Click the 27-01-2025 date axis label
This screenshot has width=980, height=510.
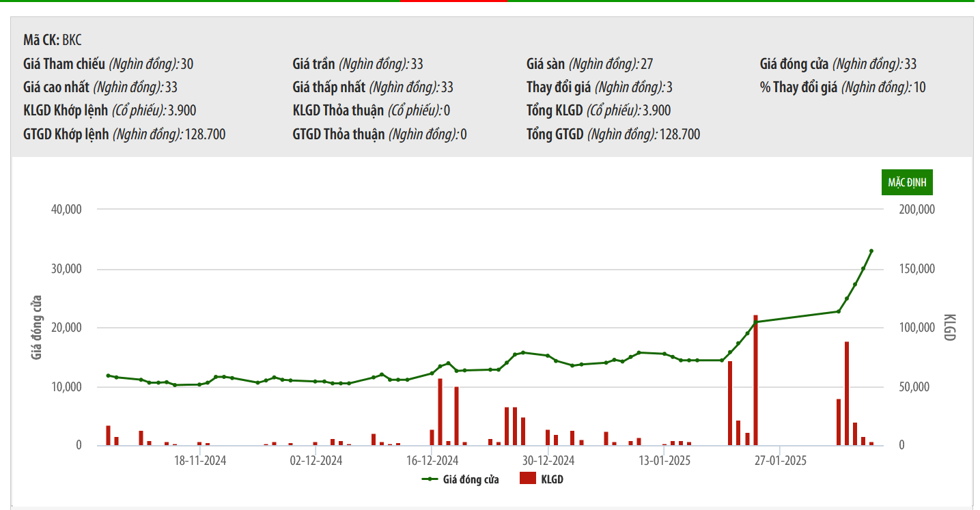pos(781,461)
